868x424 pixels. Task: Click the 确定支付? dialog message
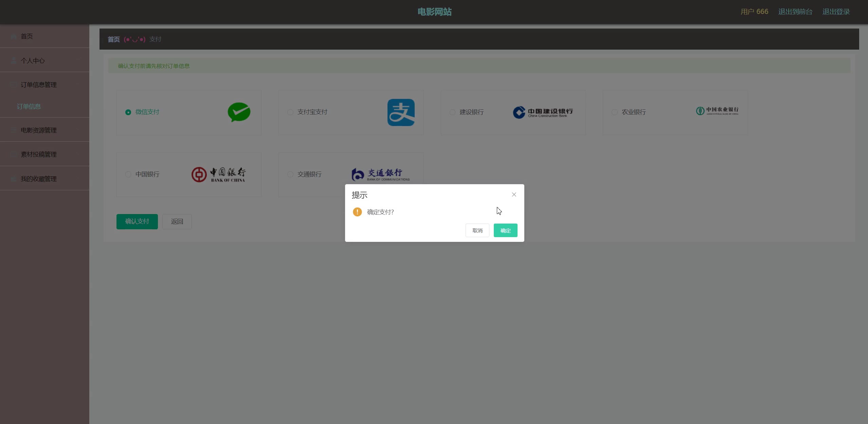(380, 212)
